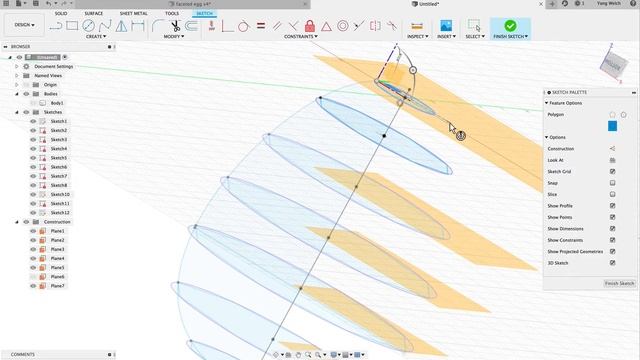Select the Fit Point Spline tool
640x360 pixels.
(105, 26)
